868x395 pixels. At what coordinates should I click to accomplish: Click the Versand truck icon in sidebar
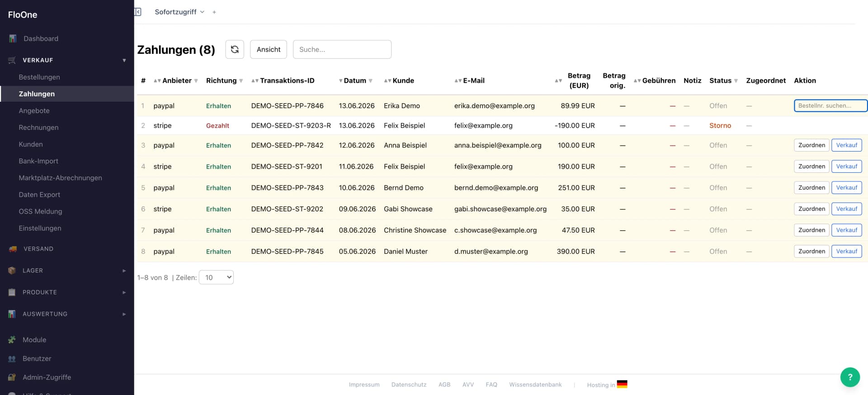coord(13,249)
